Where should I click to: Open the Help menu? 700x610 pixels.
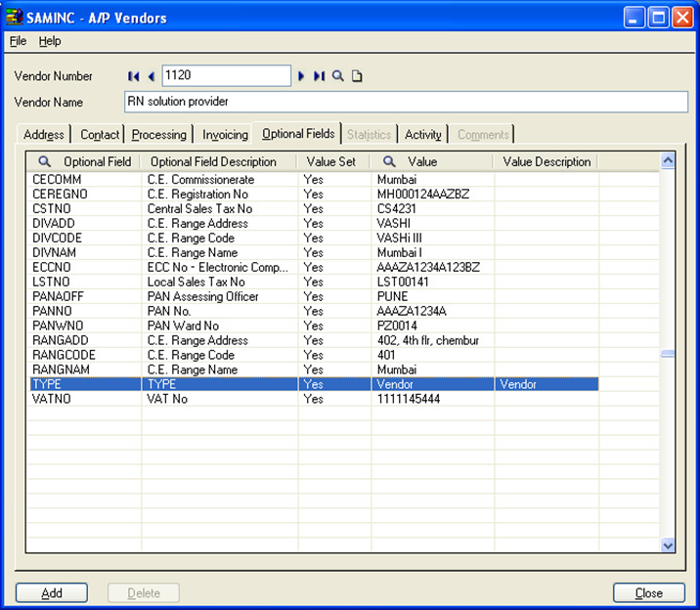[50, 41]
